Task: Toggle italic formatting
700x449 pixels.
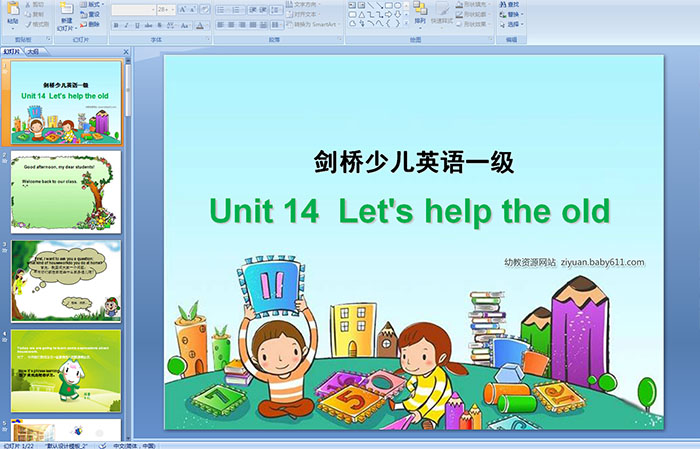Action: [x=126, y=25]
